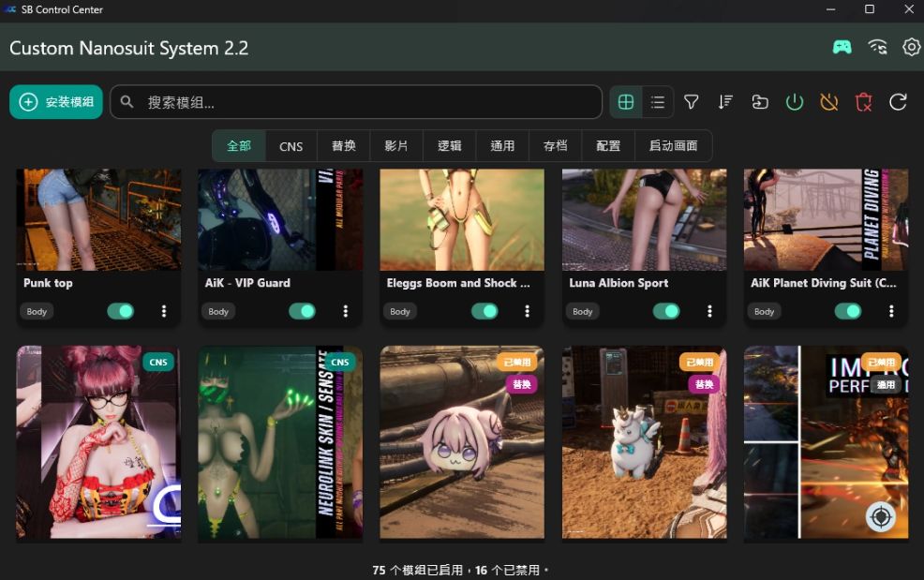Click the 通用 badge on last thumbnail
Screen dimensions: 924x580
[x=886, y=384]
